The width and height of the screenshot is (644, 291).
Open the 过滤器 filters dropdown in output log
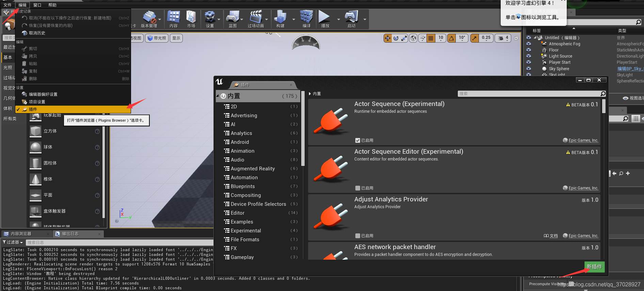[x=13, y=242]
